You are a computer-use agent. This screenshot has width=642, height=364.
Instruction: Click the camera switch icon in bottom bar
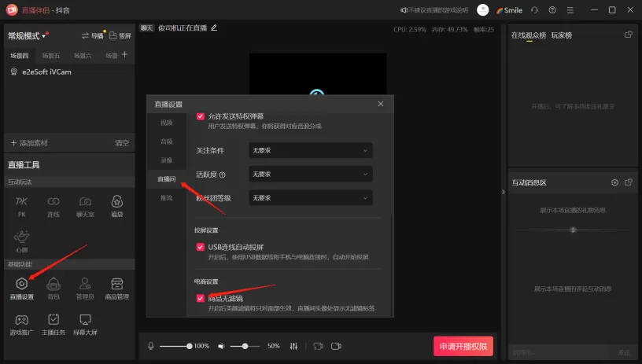point(318,346)
